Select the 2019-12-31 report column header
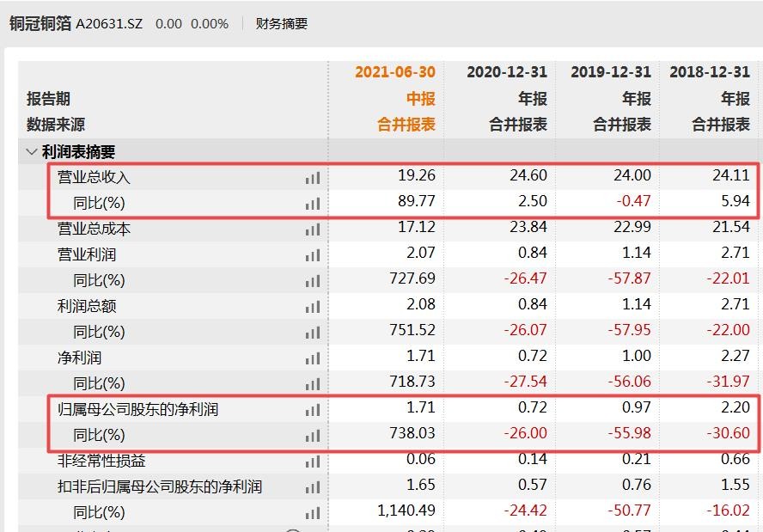763x532 pixels. click(611, 72)
